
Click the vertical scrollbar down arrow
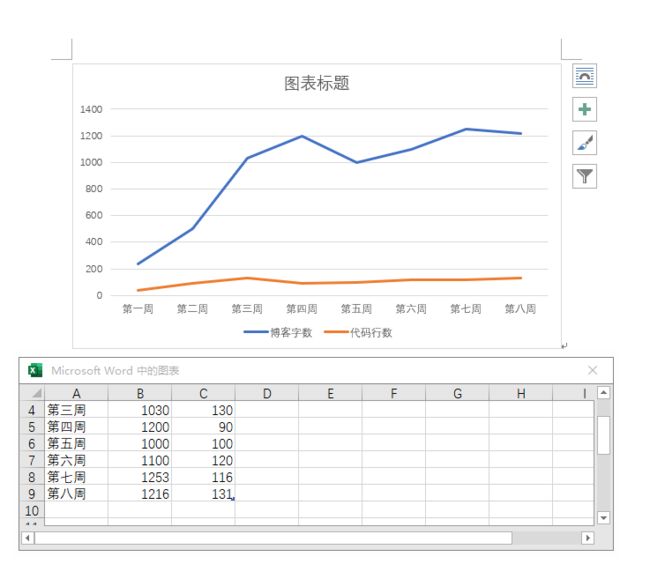[x=604, y=518]
